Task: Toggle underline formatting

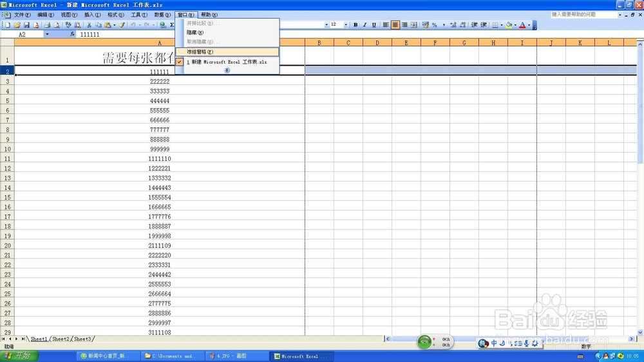Action: [374, 25]
